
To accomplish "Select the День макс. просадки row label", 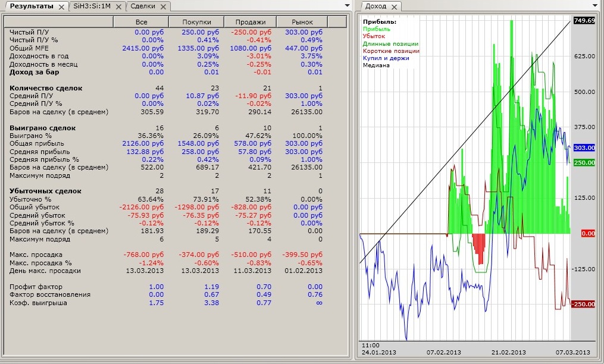I will 45,271.
